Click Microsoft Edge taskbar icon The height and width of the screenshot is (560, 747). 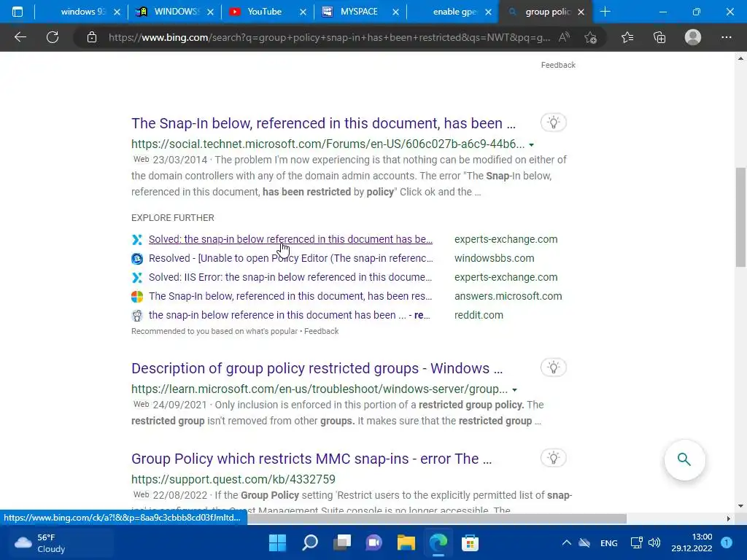(438, 542)
